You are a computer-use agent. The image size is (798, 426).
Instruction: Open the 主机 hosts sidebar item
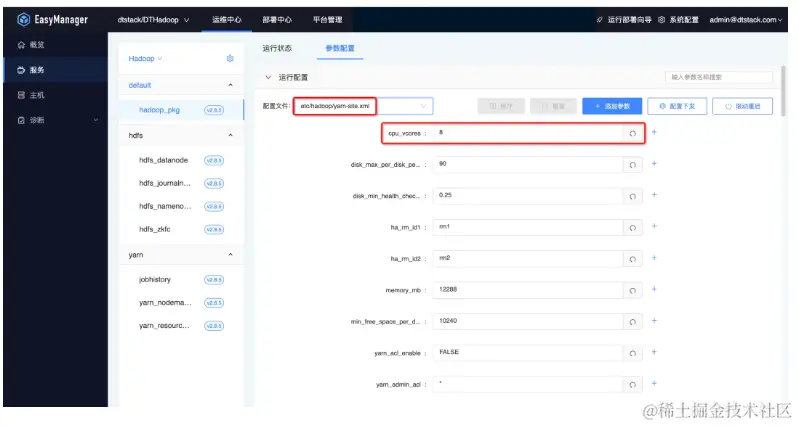(55, 95)
